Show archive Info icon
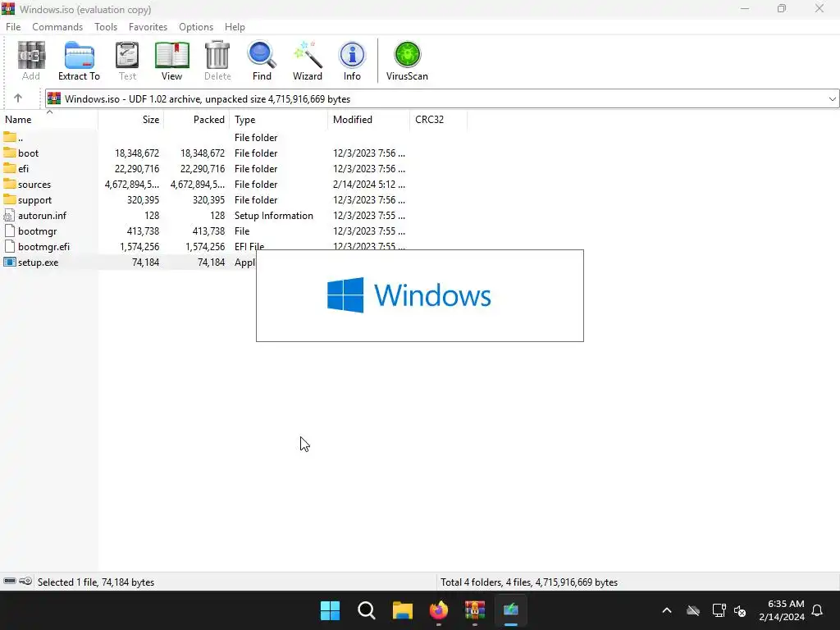The image size is (840, 630). click(352, 55)
